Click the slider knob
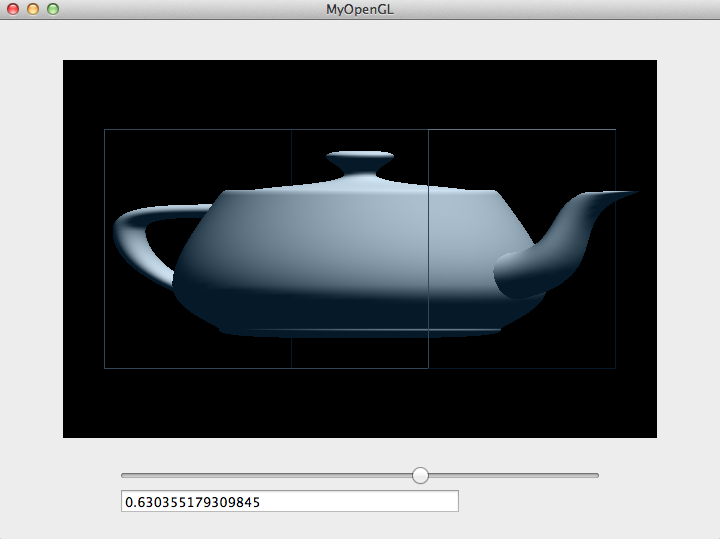This screenshot has width=720, height=539. (x=420, y=475)
